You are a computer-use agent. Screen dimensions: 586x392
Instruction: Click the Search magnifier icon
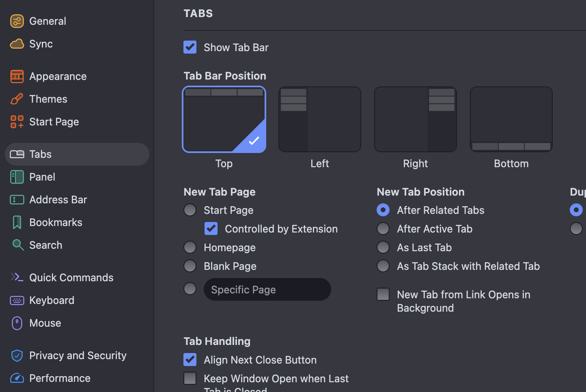pos(17,245)
